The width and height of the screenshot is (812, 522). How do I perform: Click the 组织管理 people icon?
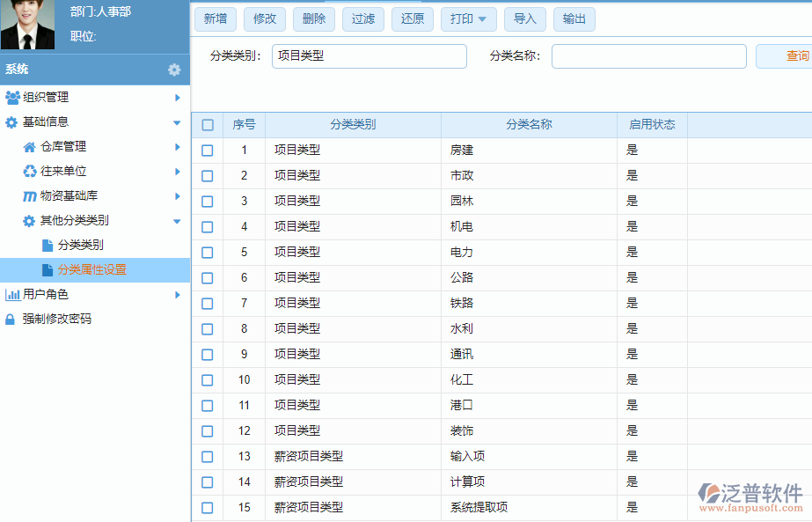(14, 98)
